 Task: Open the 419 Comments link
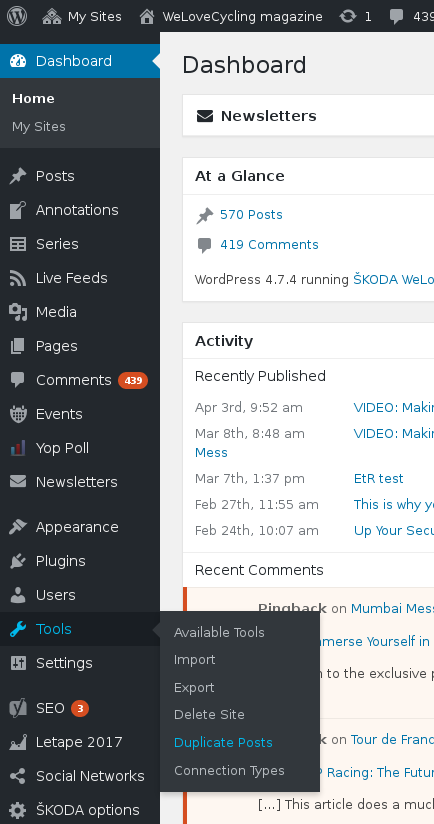coord(269,244)
